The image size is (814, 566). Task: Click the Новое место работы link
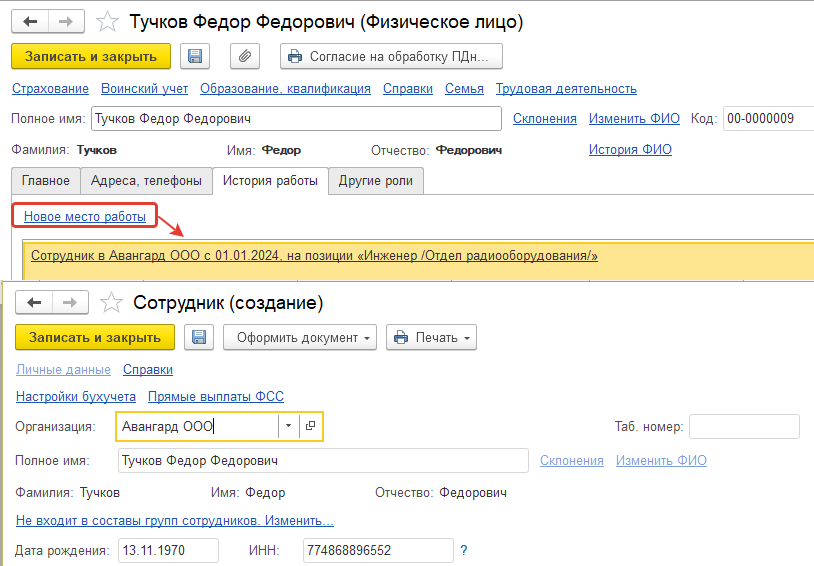[x=85, y=217]
